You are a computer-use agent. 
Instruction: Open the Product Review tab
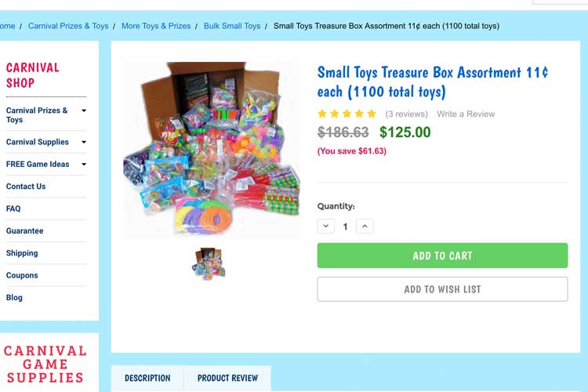pyautogui.click(x=227, y=378)
